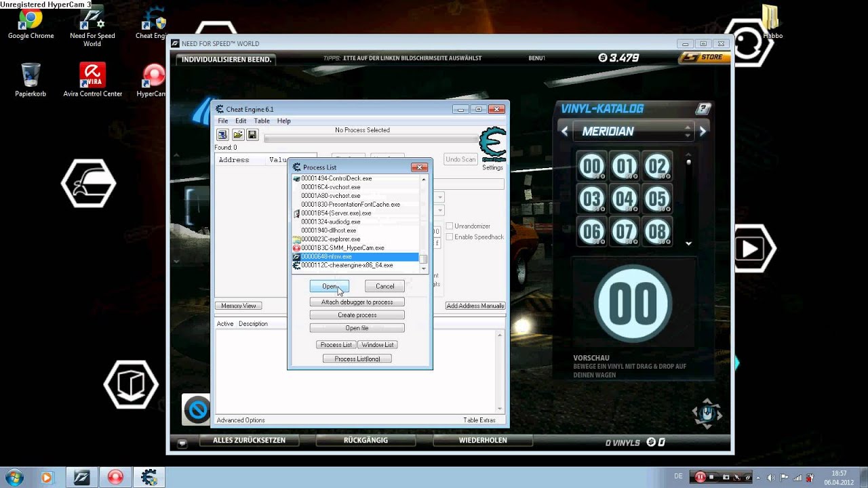
Task: Open Advanced Options in Cheat Engine
Action: click(x=241, y=420)
